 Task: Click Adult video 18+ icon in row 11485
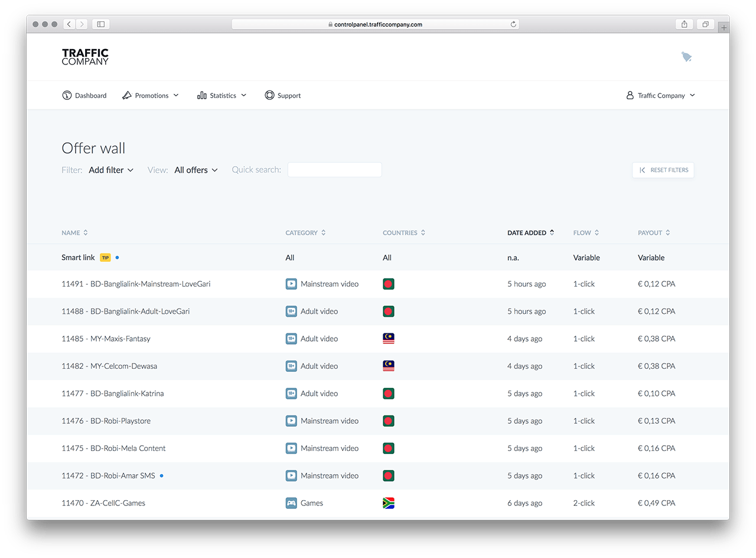click(291, 339)
